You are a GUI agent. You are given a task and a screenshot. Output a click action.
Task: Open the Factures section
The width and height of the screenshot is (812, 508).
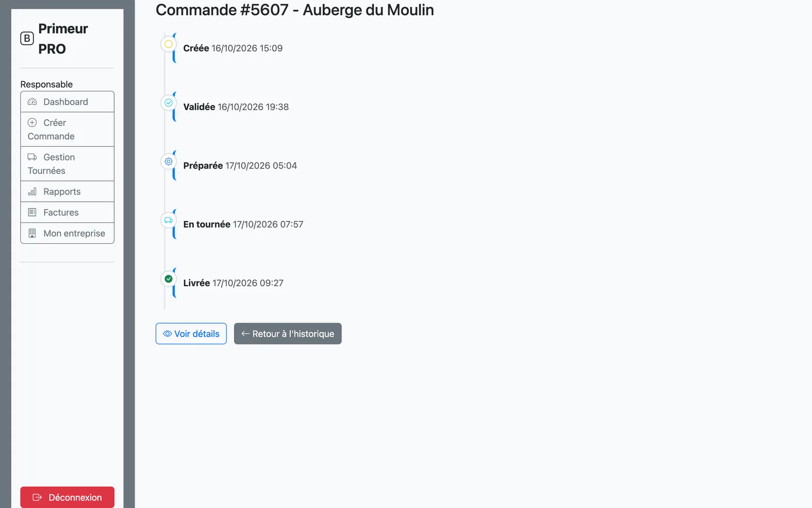(67, 212)
